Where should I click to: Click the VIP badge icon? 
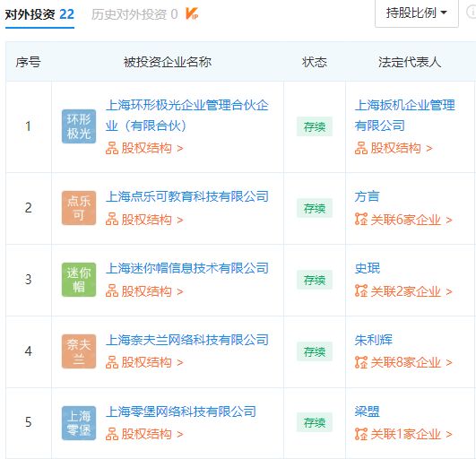(x=192, y=13)
